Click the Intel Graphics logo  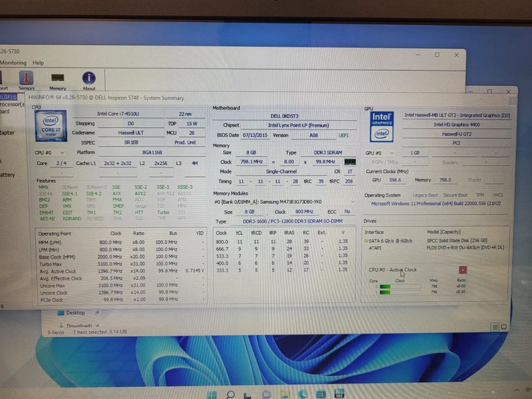[381, 127]
